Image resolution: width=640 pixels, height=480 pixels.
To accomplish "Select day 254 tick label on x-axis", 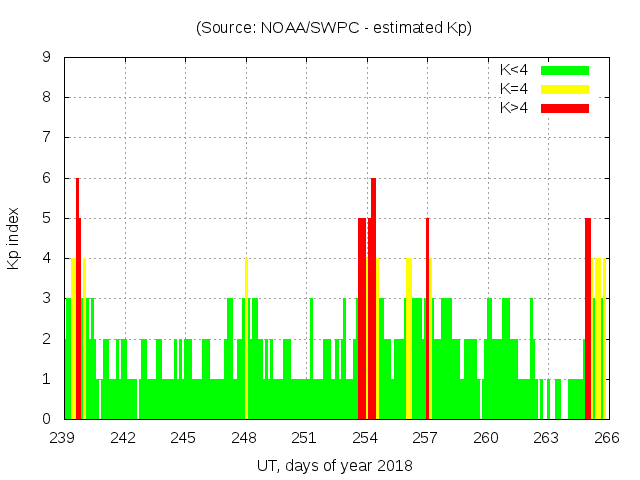I will pyautogui.click(x=366, y=438).
